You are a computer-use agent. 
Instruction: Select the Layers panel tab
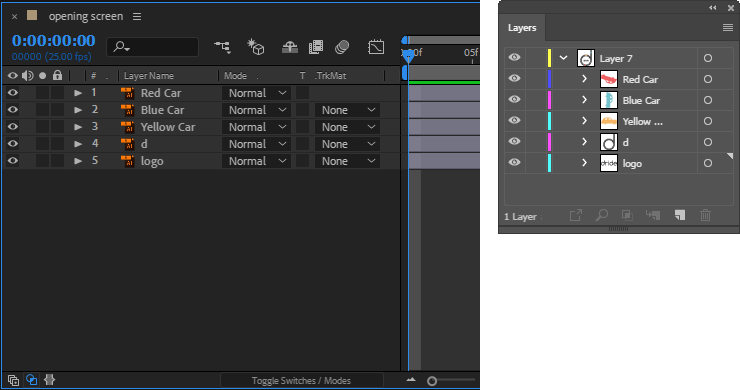(522, 28)
